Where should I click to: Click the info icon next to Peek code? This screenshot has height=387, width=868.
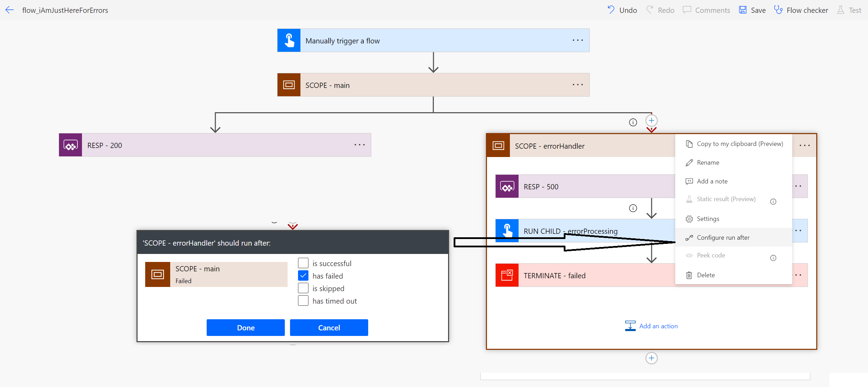(x=773, y=258)
